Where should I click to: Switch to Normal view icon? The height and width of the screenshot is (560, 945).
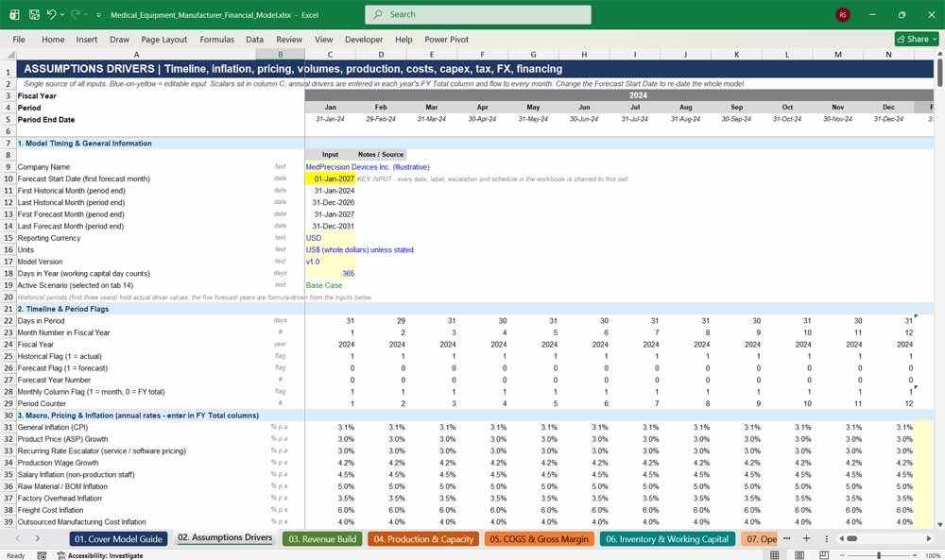(x=775, y=555)
